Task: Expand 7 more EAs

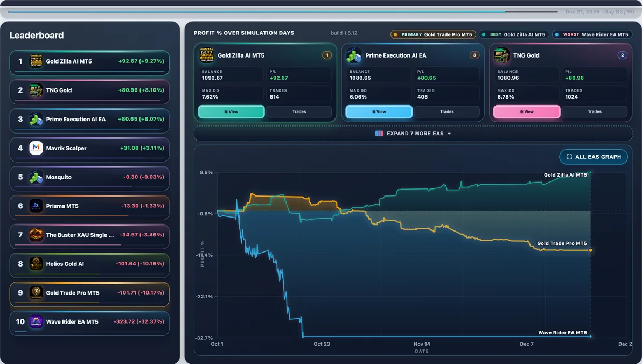Action: [413, 134]
